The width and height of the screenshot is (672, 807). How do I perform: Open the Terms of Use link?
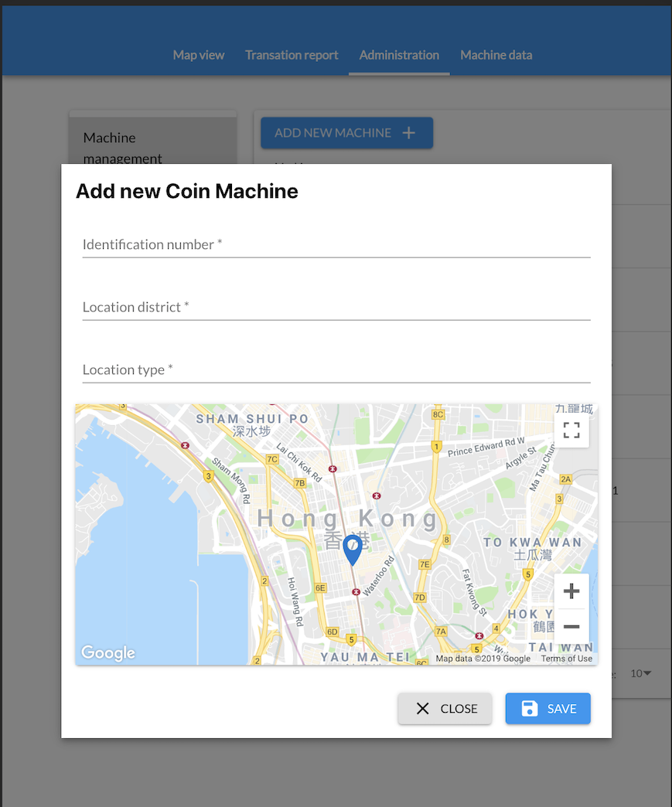point(566,658)
